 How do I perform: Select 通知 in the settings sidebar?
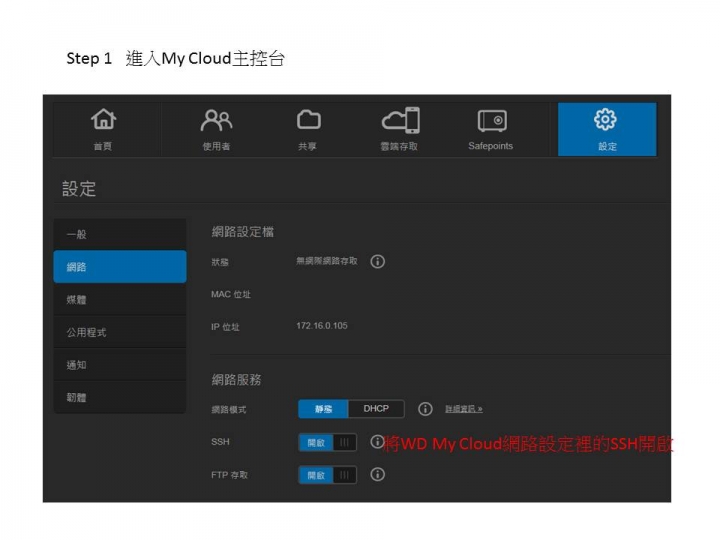point(120,365)
